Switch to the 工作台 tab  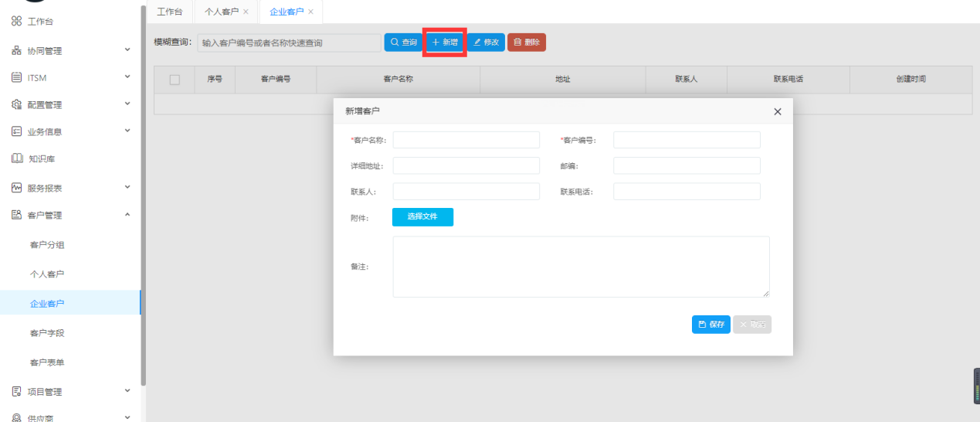pyautogui.click(x=169, y=12)
